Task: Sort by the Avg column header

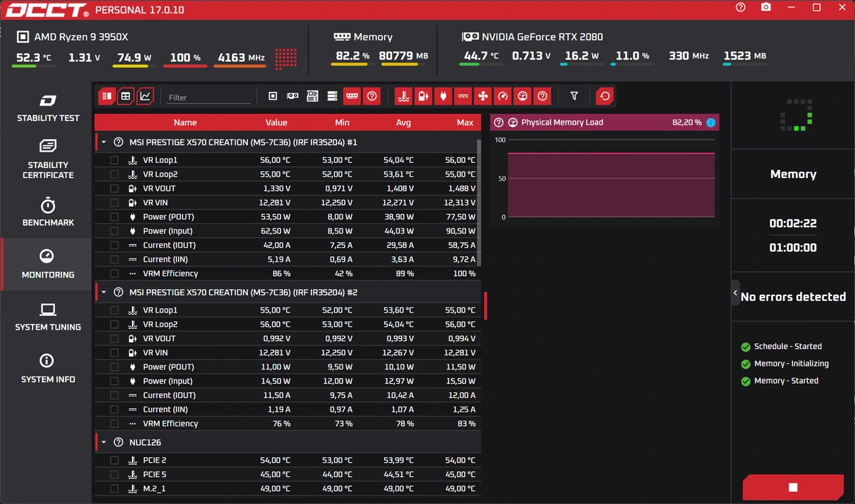Action: pyautogui.click(x=403, y=122)
